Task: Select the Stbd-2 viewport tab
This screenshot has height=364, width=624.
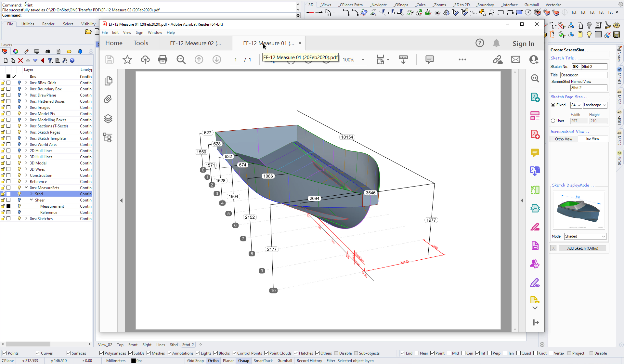Action: 188,345
